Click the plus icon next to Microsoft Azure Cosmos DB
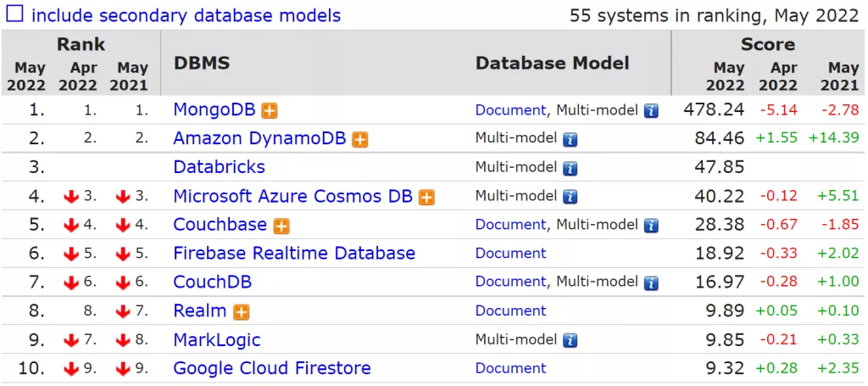The image size is (868, 386). (x=426, y=197)
